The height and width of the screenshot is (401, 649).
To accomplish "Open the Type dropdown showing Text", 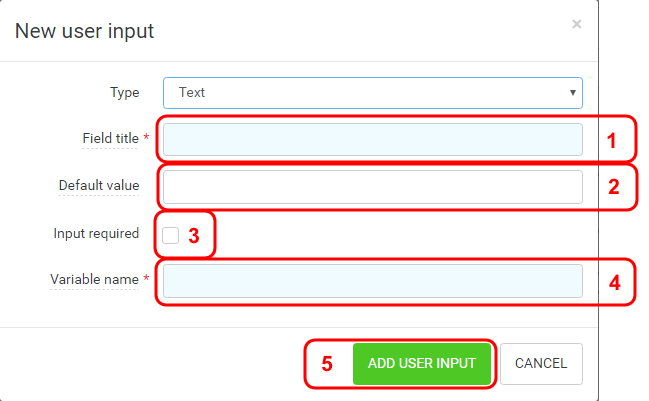I will [x=372, y=92].
